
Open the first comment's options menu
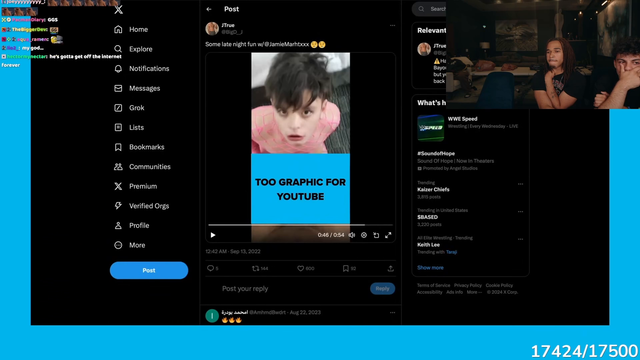392,313
